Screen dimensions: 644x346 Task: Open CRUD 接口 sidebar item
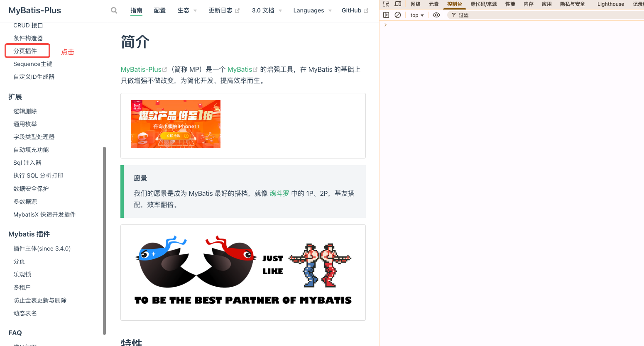tap(28, 25)
